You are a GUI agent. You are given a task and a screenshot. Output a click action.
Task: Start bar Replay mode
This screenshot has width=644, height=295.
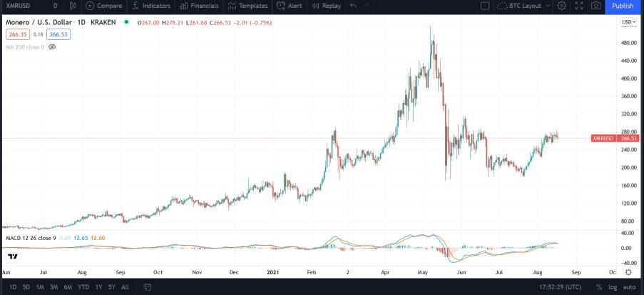point(326,6)
